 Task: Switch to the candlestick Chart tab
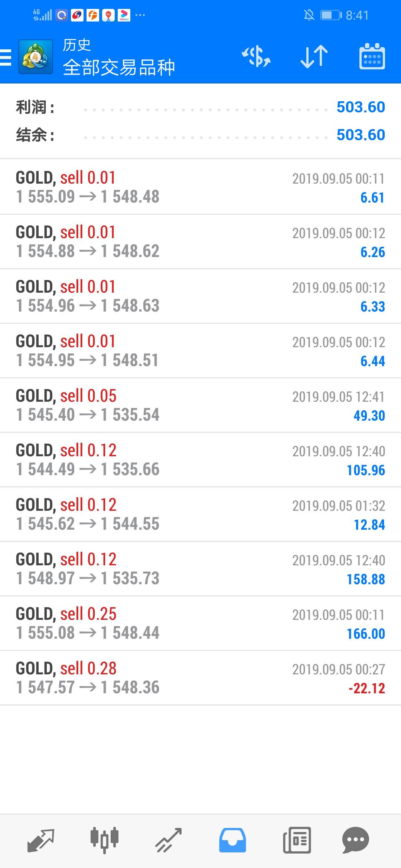tap(104, 840)
